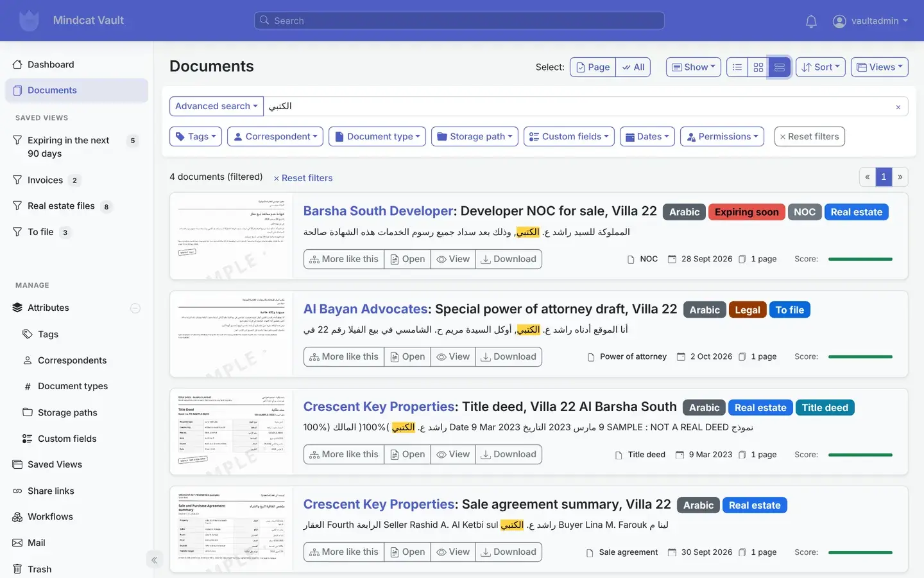Click the top search field

pyautogui.click(x=459, y=21)
